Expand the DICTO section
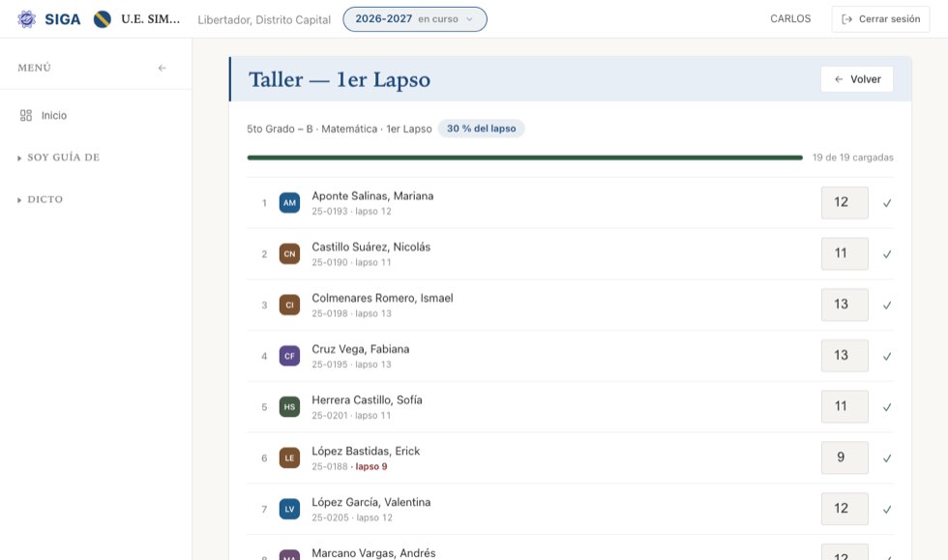The width and height of the screenshot is (948, 560). tap(40, 199)
